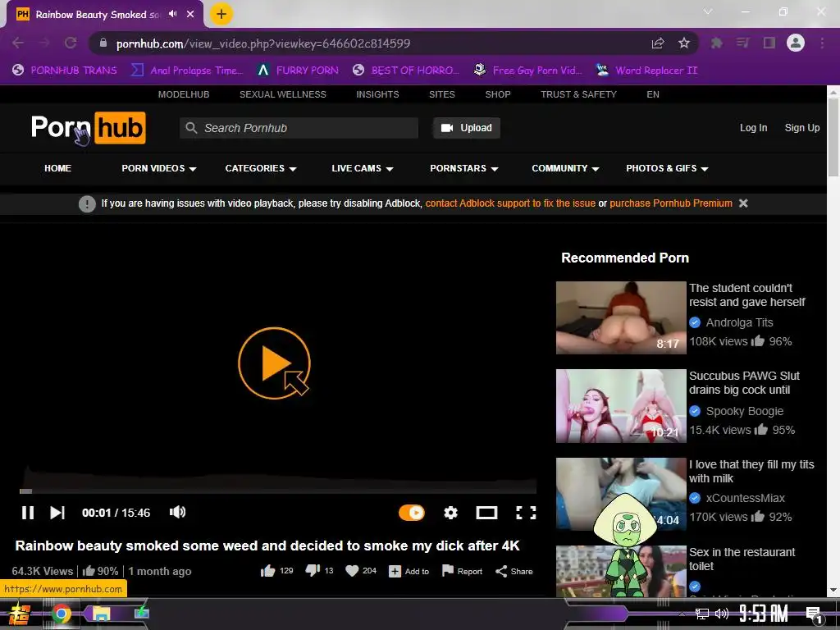This screenshot has height=630, width=840.
Task: Open the Log In link
Action: coord(753,127)
